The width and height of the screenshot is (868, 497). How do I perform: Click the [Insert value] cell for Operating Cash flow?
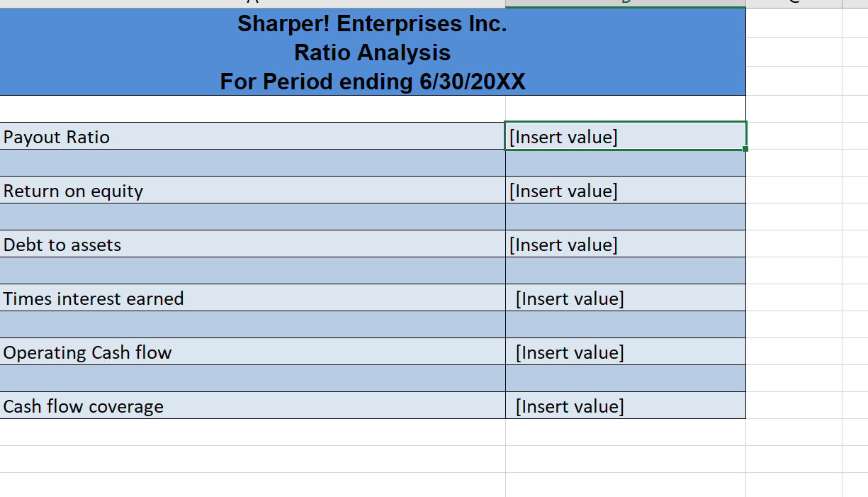click(624, 352)
